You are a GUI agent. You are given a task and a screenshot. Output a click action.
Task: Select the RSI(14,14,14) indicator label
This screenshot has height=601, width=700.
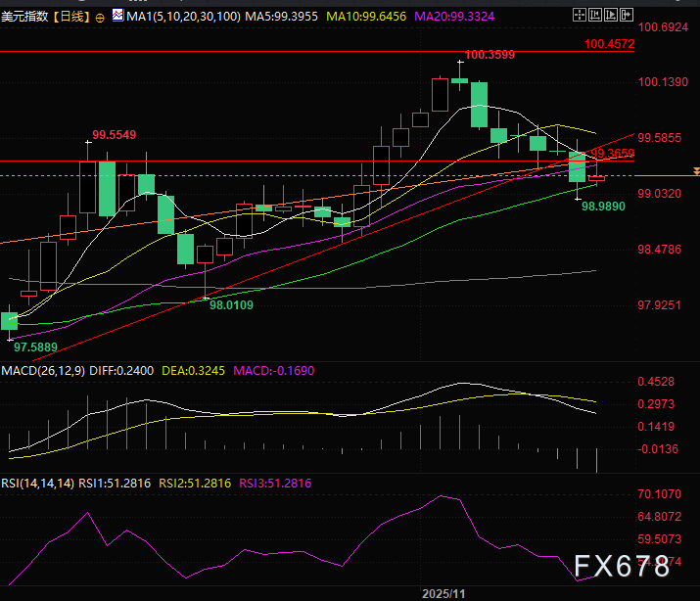37,482
